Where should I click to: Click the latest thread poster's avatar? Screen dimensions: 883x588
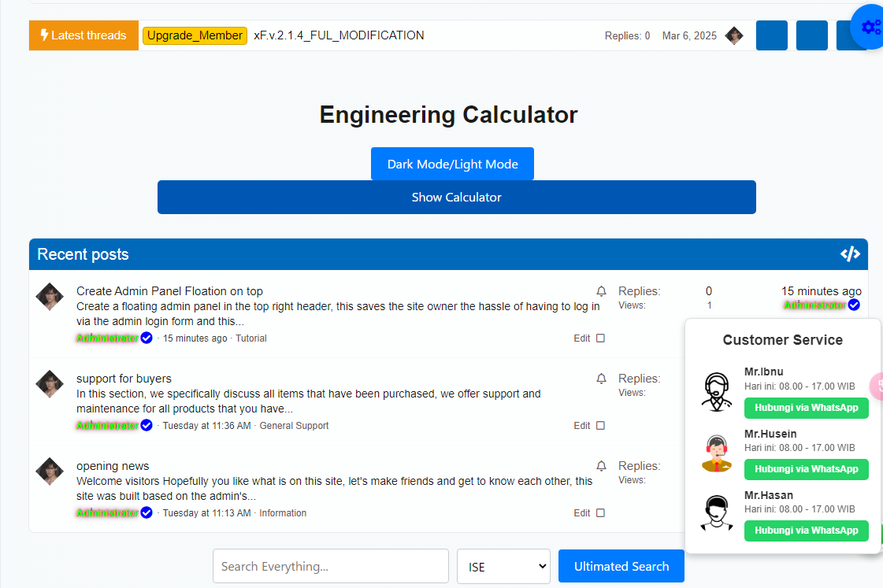[734, 35]
